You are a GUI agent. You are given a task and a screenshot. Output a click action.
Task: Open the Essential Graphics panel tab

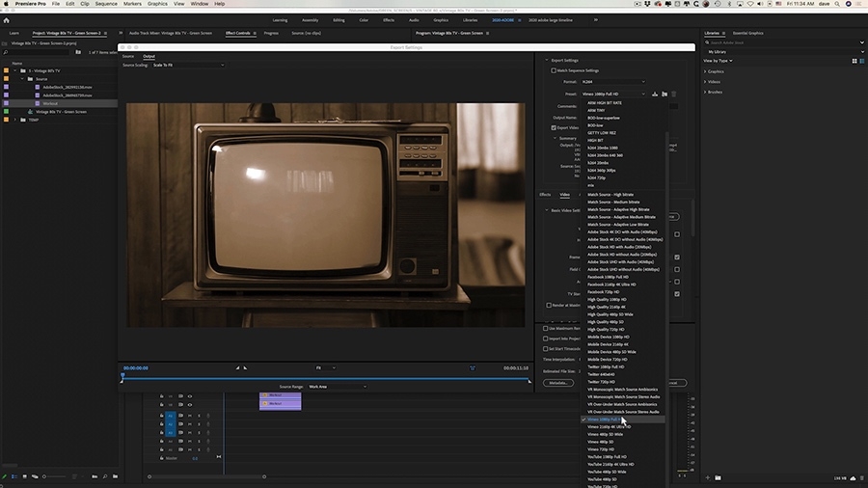click(x=747, y=33)
